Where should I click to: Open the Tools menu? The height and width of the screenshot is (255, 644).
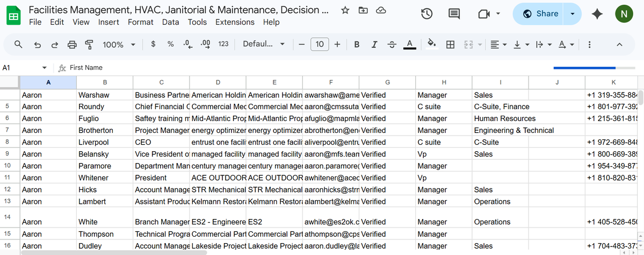point(197,22)
